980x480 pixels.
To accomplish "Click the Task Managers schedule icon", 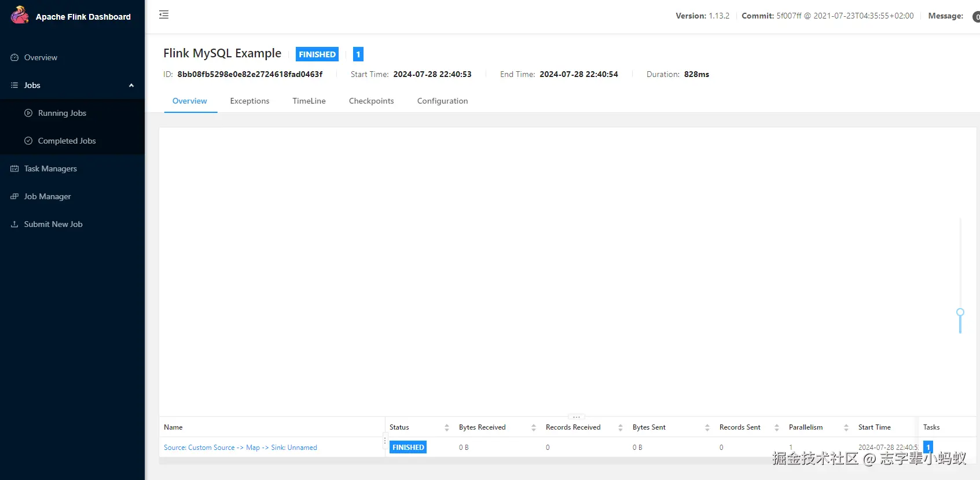I will 14,168.
